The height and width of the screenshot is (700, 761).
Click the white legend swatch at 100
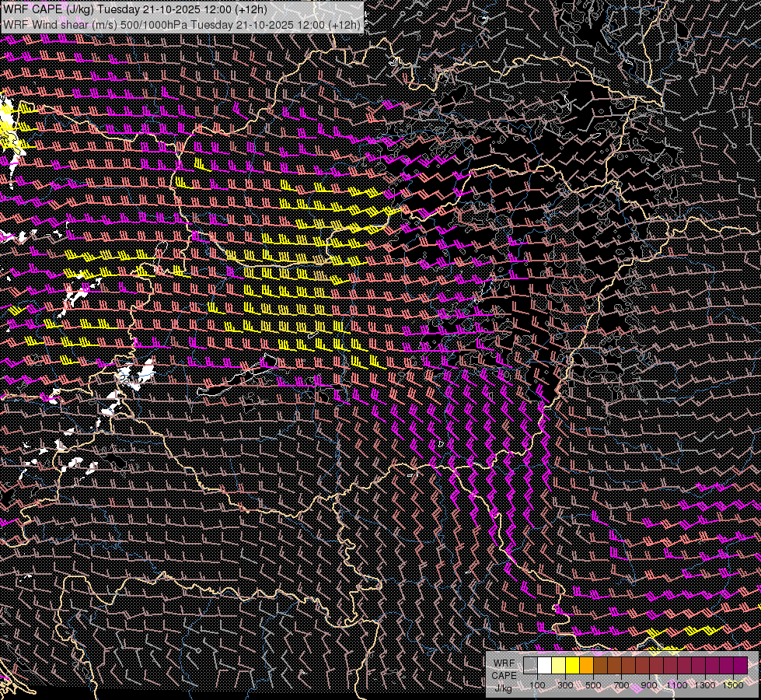click(545, 665)
